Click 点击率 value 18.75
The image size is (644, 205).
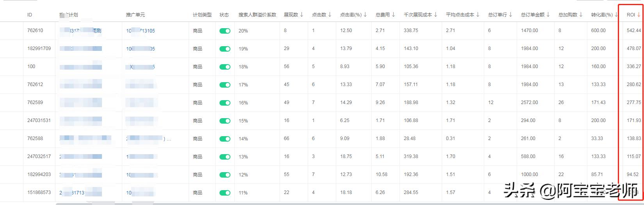346,156
